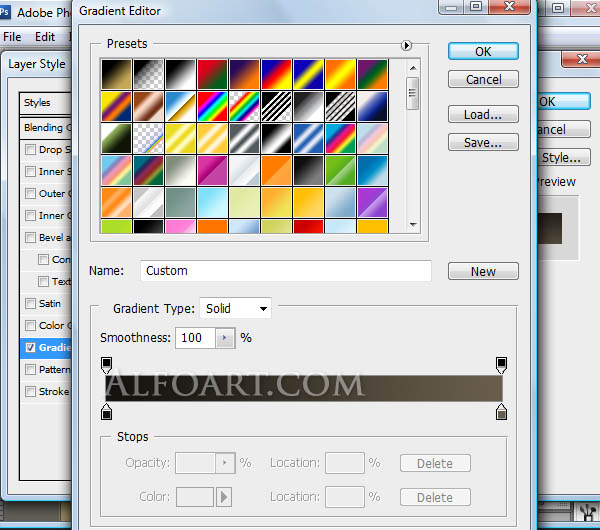Select the solid purple preset in fifth row

[373, 203]
